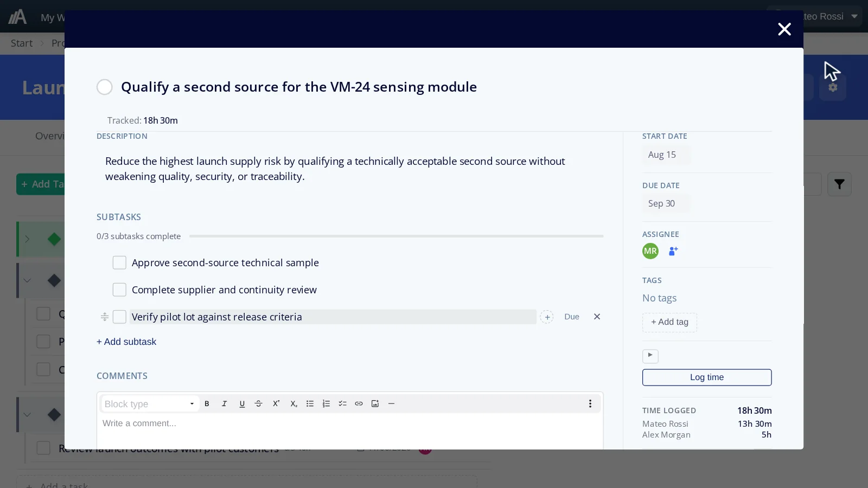Click the Log time button
This screenshot has height=488, width=868.
pyautogui.click(x=707, y=377)
